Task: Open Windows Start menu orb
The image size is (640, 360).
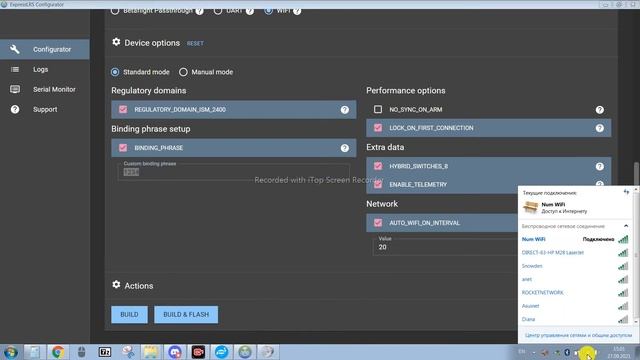Action: [x=11, y=352]
